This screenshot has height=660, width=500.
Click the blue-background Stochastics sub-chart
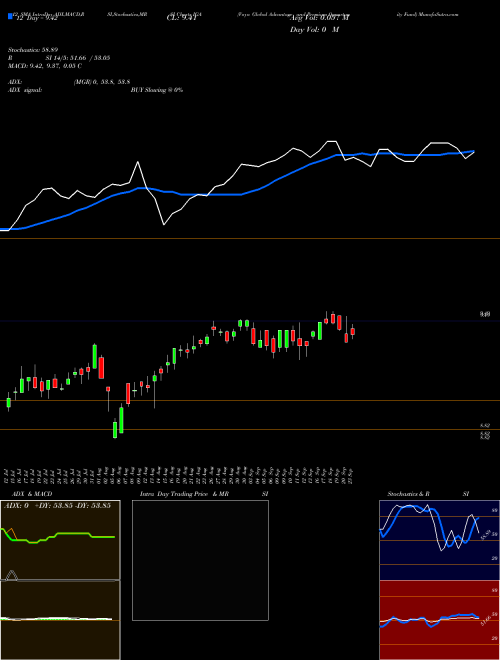coord(439,540)
